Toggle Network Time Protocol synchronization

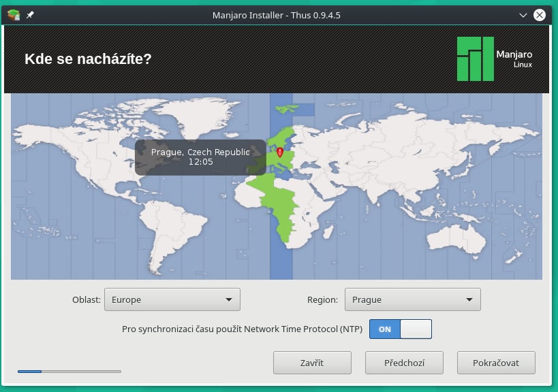pyautogui.click(x=401, y=329)
